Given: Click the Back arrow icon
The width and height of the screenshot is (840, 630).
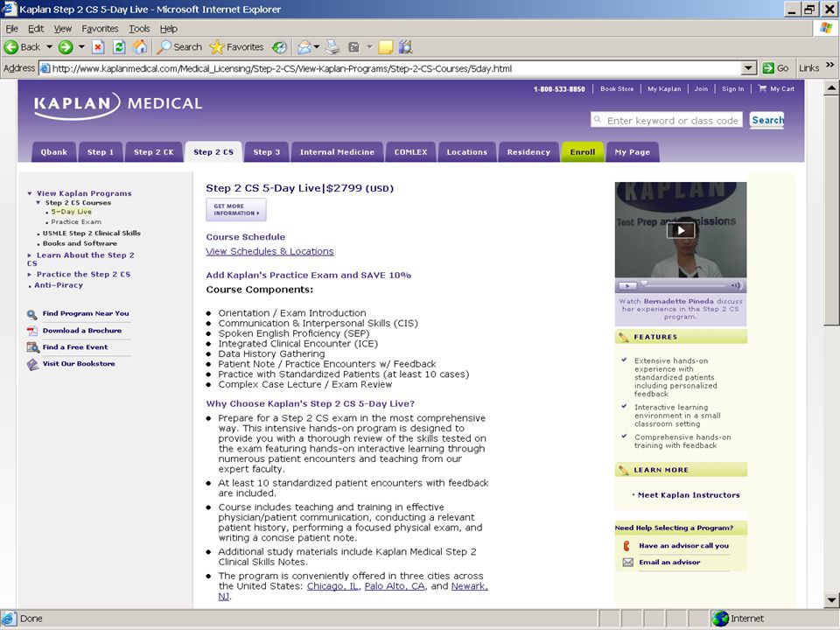Looking at the screenshot, I should [10, 47].
